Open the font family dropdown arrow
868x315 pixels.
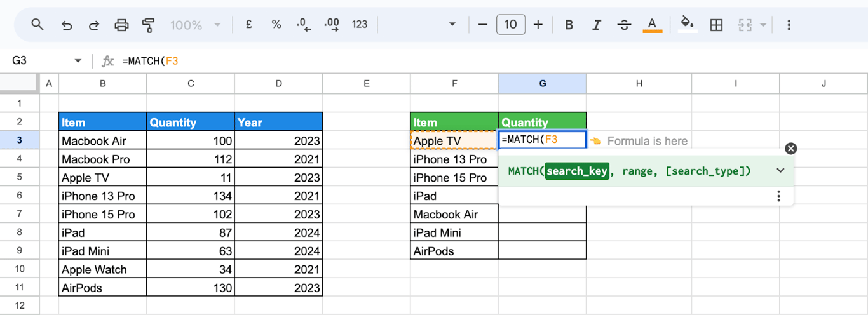[452, 25]
